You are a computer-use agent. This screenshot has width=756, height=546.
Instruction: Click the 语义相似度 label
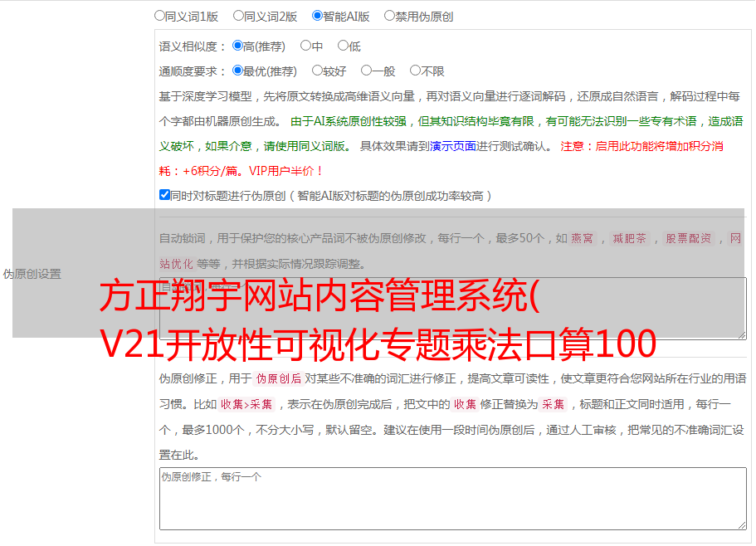click(193, 46)
